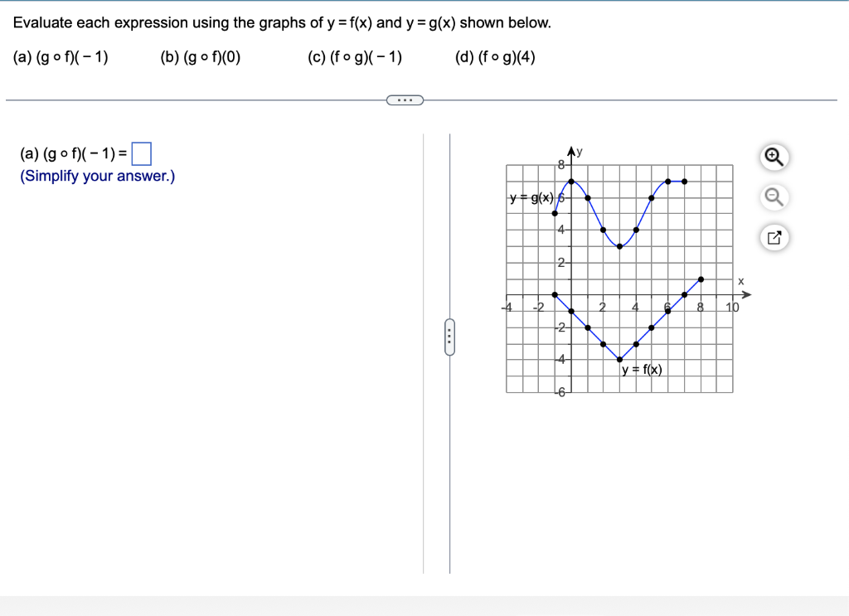
Task: Click the Simplify your answer instruction text
Action: 96,176
